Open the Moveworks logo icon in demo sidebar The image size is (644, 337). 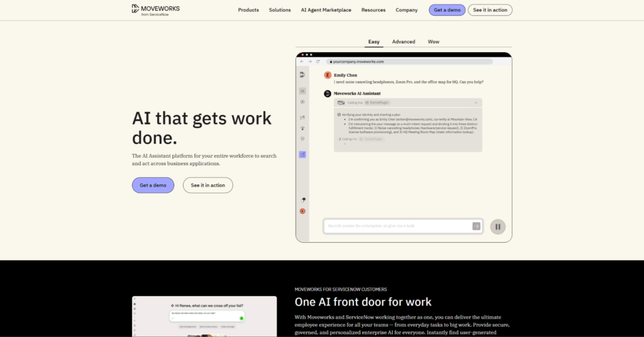pyautogui.click(x=303, y=75)
